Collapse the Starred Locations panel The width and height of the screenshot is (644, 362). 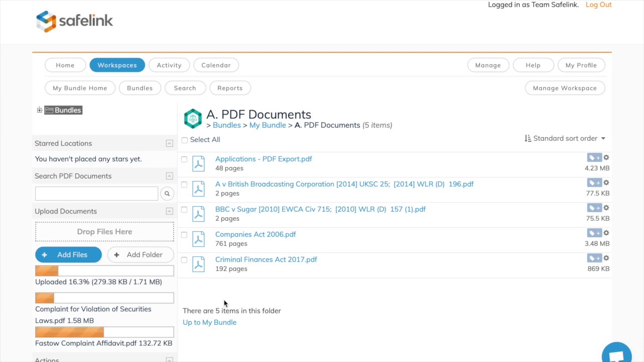[x=170, y=143]
